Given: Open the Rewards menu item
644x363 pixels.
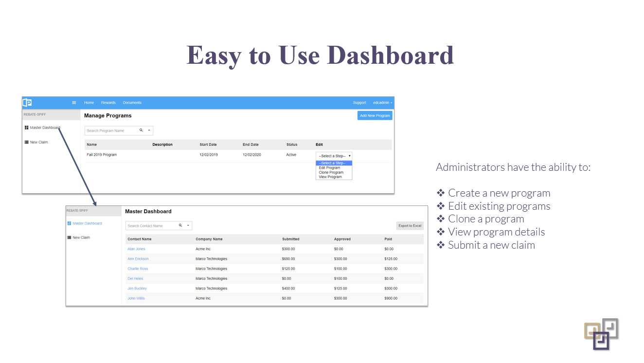Looking at the screenshot, I should click(108, 103).
